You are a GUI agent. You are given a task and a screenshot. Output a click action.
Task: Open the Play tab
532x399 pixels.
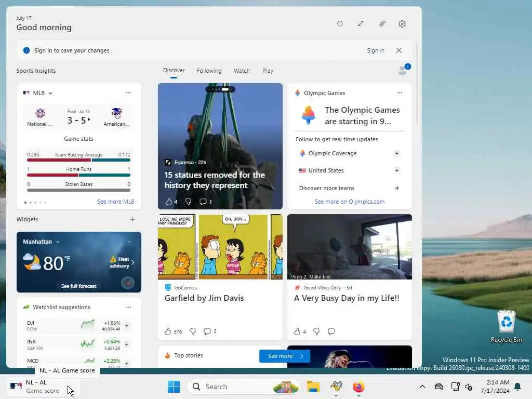point(268,71)
